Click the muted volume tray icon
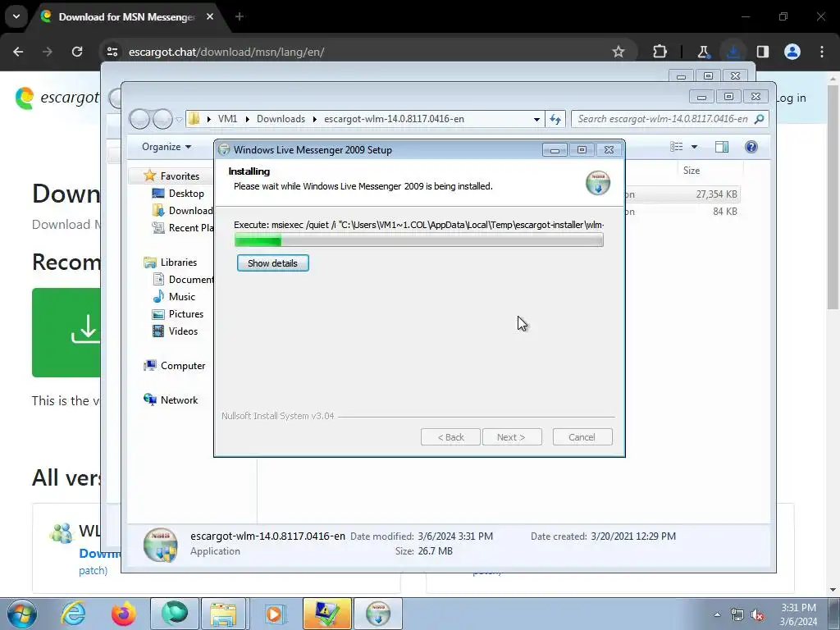Image resolution: width=840 pixels, height=630 pixels. point(757,615)
